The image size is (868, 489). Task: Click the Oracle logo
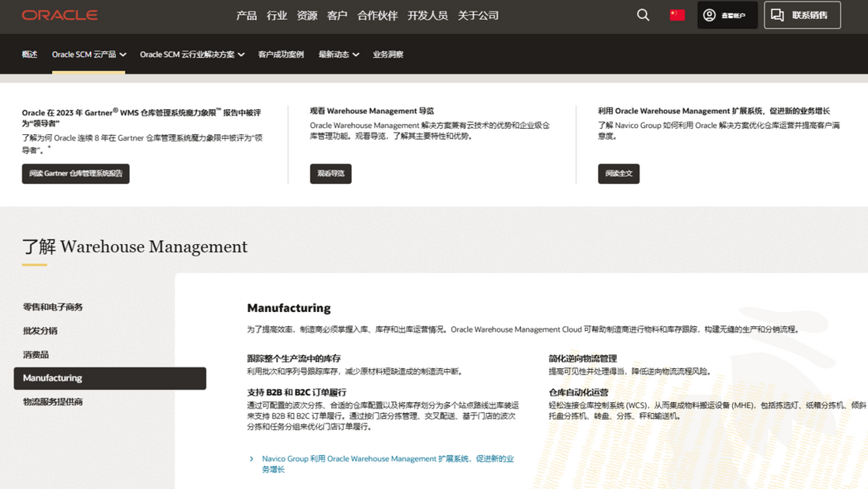click(x=60, y=15)
